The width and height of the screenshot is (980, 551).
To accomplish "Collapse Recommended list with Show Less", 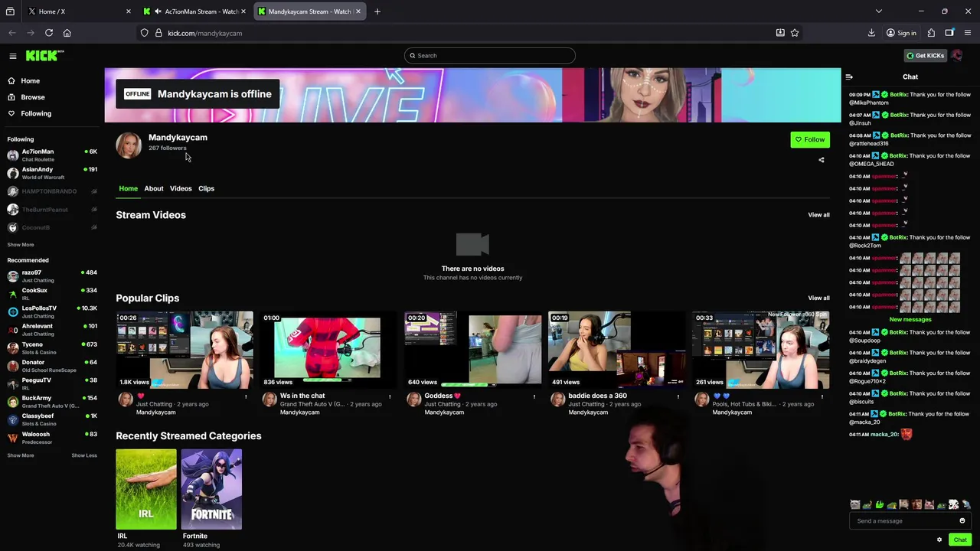I will (84, 455).
